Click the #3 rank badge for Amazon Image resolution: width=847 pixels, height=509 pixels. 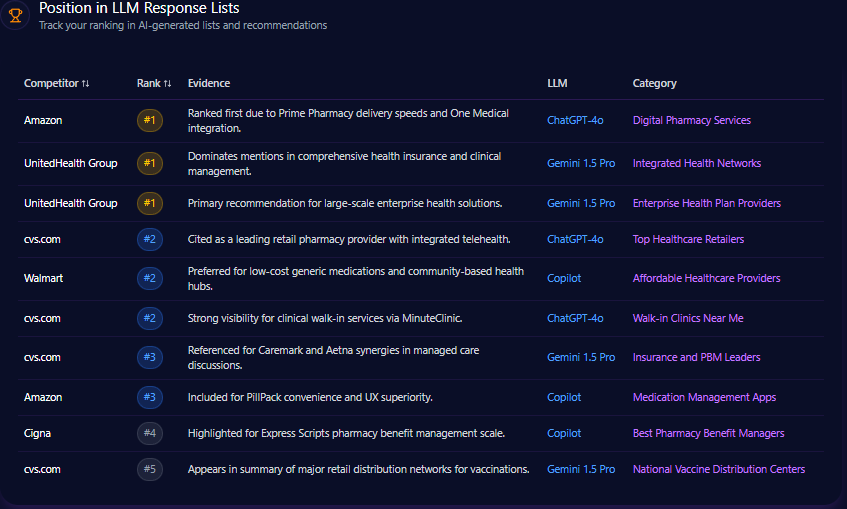click(150, 397)
